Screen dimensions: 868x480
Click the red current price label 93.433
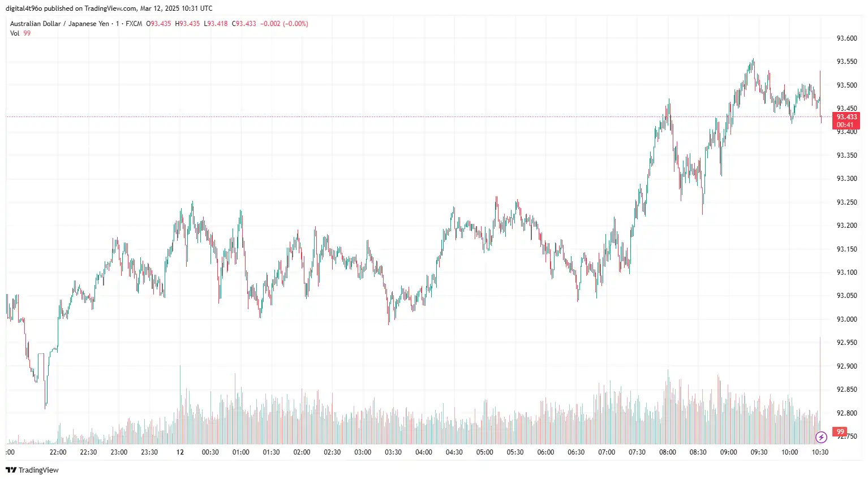point(846,117)
